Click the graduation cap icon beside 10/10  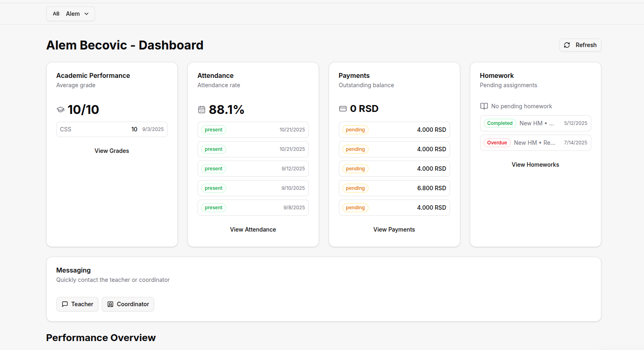click(60, 110)
